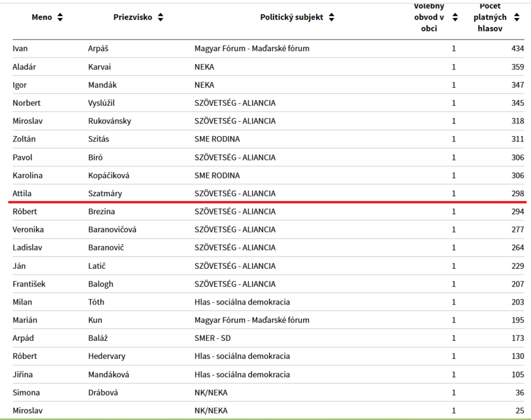
Task: Select surname Brezina below the red line
Action: (101, 211)
